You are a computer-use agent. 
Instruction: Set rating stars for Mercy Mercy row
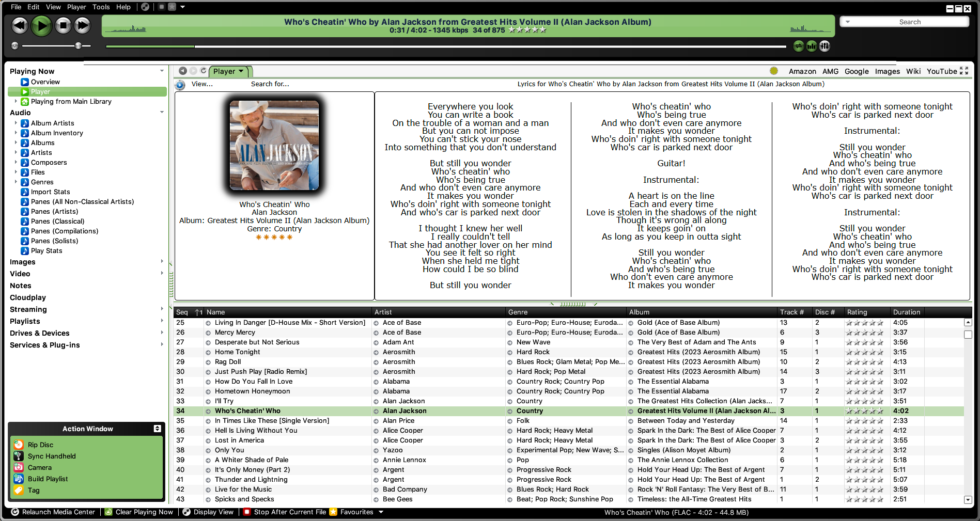tap(864, 333)
